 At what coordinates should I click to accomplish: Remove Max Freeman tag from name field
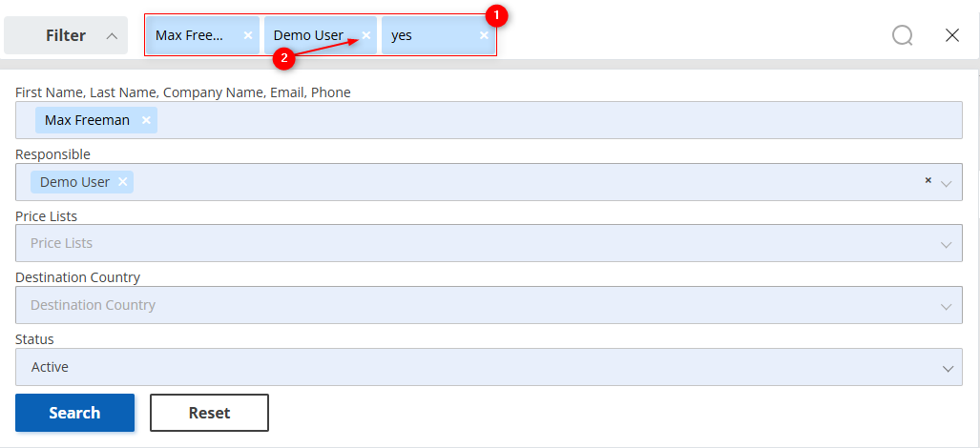tap(146, 120)
